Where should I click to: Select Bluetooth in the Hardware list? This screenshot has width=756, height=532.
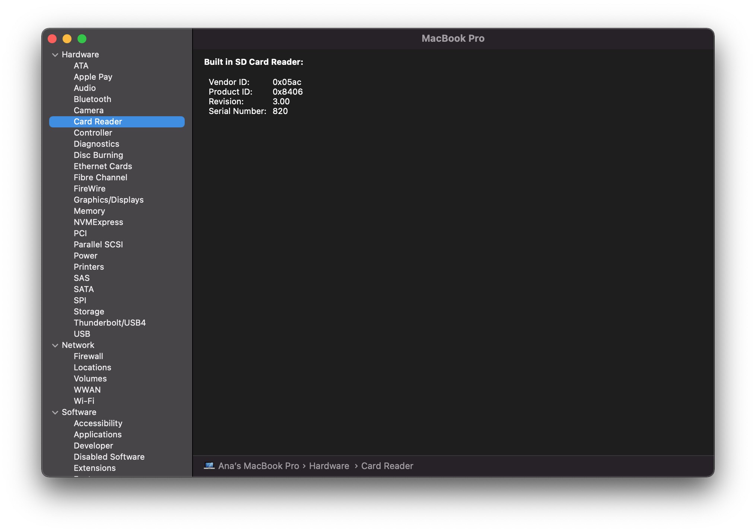click(x=92, y=99)
